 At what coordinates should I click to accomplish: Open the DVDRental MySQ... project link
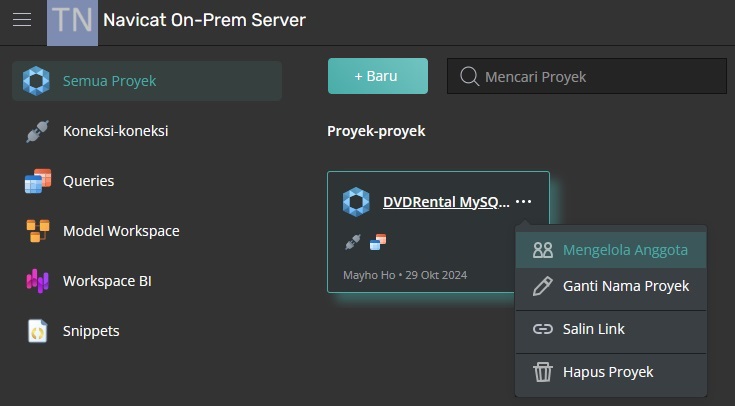point(446,202)
